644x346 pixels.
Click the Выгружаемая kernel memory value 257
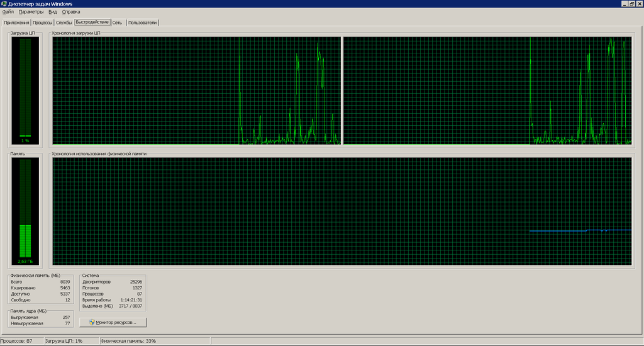tap(66, 317)
